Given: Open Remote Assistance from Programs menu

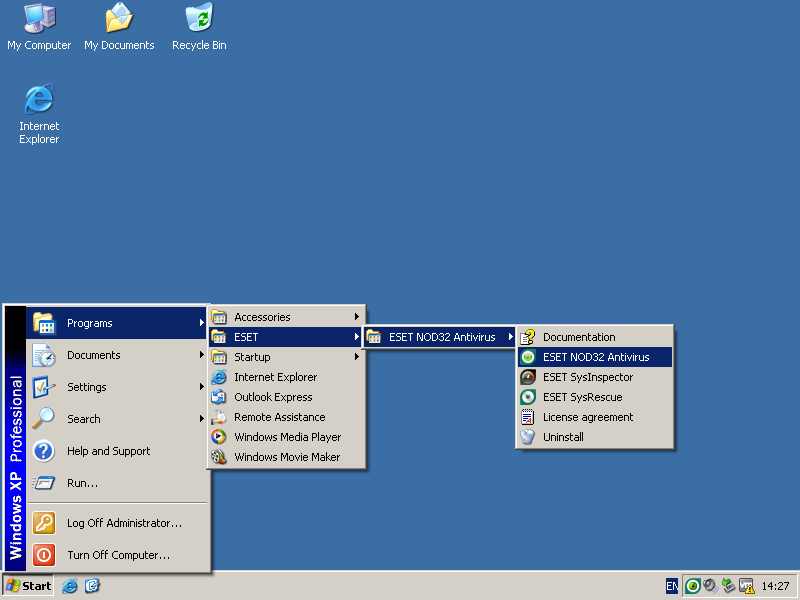Looking at the screenshot, I should coord(287,417).
